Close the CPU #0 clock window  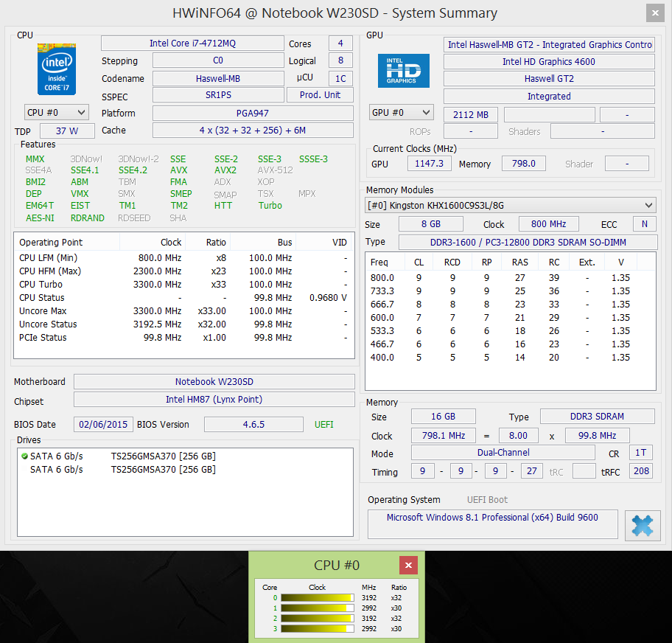click(x=408, y=565)
